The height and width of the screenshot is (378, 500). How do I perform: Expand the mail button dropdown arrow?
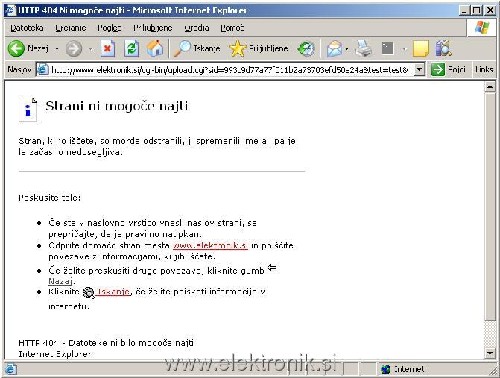point(347,49)
